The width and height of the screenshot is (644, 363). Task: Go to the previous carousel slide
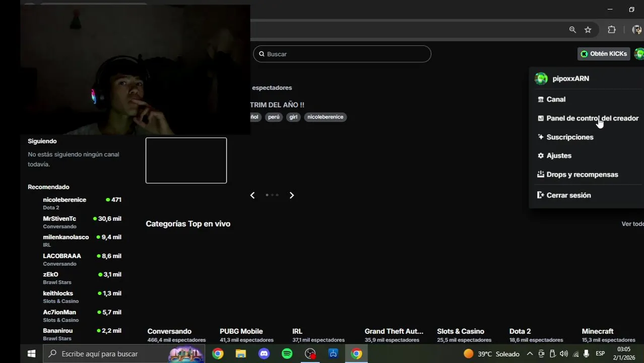(252, 195)
